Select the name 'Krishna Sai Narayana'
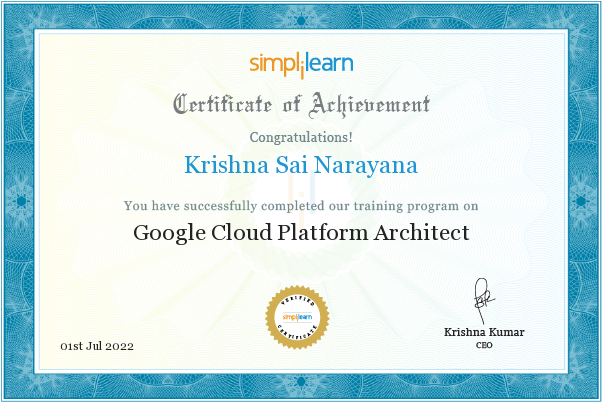The width and height of the screenshot is (603, 403). [x=301, y=166]
